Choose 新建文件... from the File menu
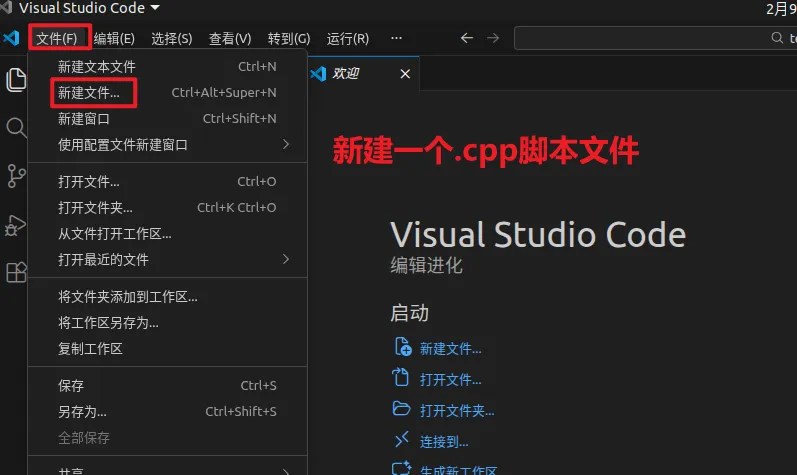This screenshot has width=797, height=475. (x=168, y=92)
